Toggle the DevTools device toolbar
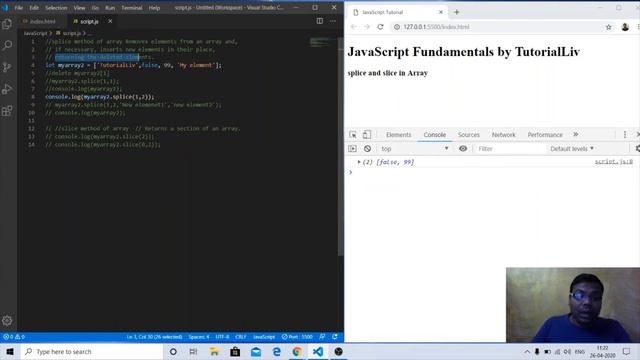640x360 pixels. coord(367,134)
